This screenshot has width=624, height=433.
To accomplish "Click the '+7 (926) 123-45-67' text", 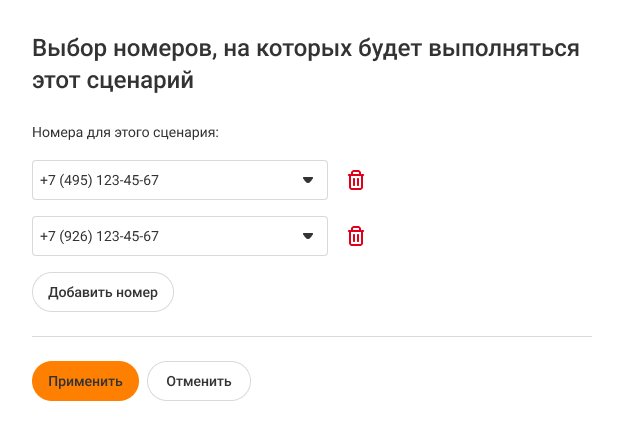I will 100,237.
